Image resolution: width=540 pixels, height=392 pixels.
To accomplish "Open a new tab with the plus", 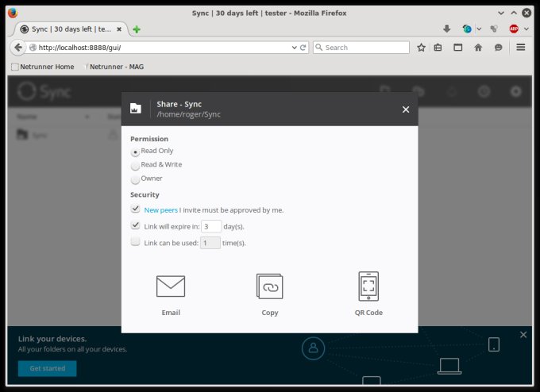I will (137, 29).
